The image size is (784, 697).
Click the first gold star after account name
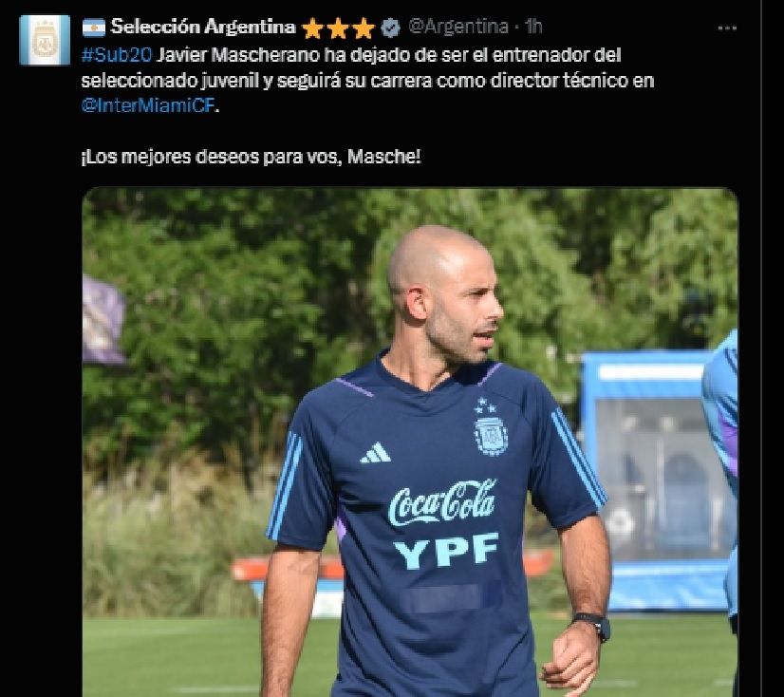(x=312, y=28)
